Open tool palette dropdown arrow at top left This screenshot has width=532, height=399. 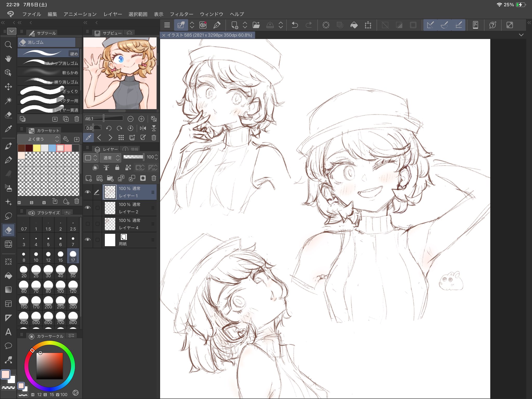point(11,31)
